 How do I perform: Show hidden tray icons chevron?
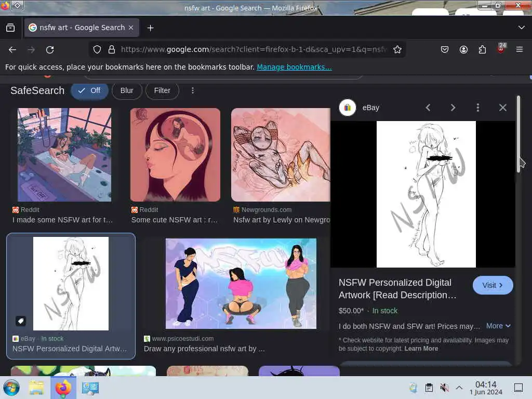point(459,388)
